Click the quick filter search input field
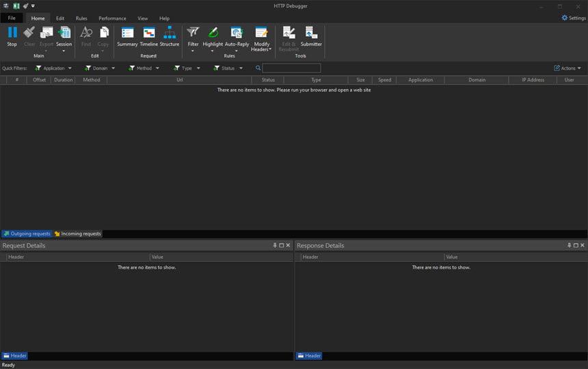 coord(291,68)
